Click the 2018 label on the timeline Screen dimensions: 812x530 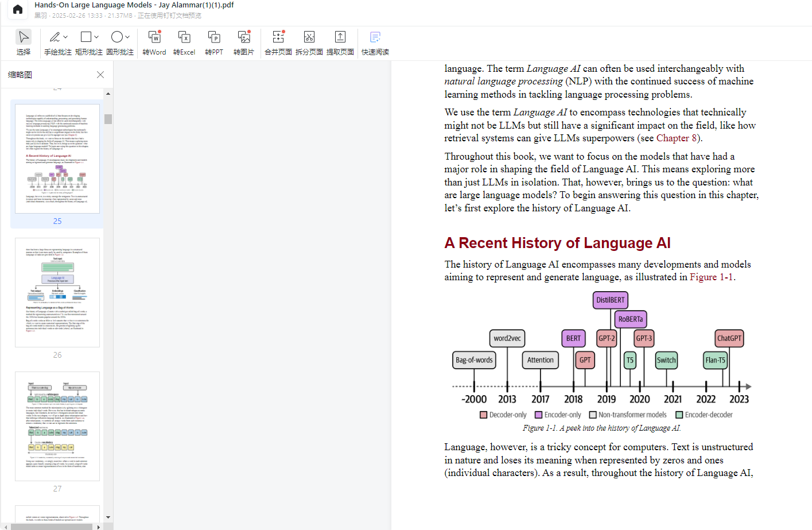(573, 399)
